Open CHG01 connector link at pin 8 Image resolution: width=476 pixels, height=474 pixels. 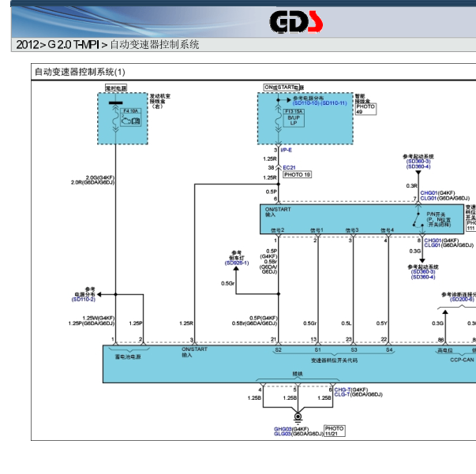tap(433, 241)
